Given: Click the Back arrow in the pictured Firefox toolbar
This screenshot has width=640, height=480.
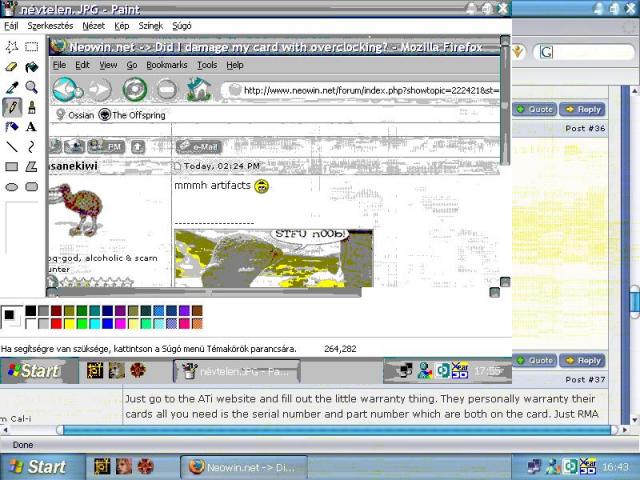Looking at the screenshot, I should [66, 89].
